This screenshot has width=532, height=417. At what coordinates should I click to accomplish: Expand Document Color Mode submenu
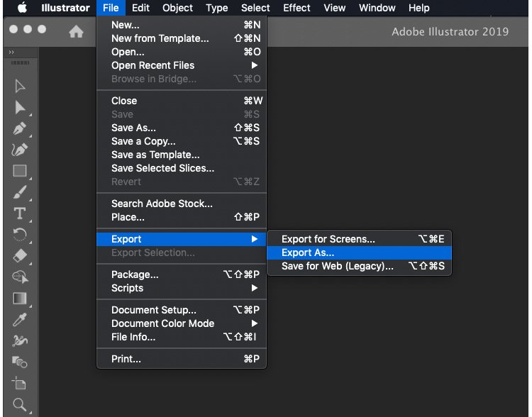(182, 323)
